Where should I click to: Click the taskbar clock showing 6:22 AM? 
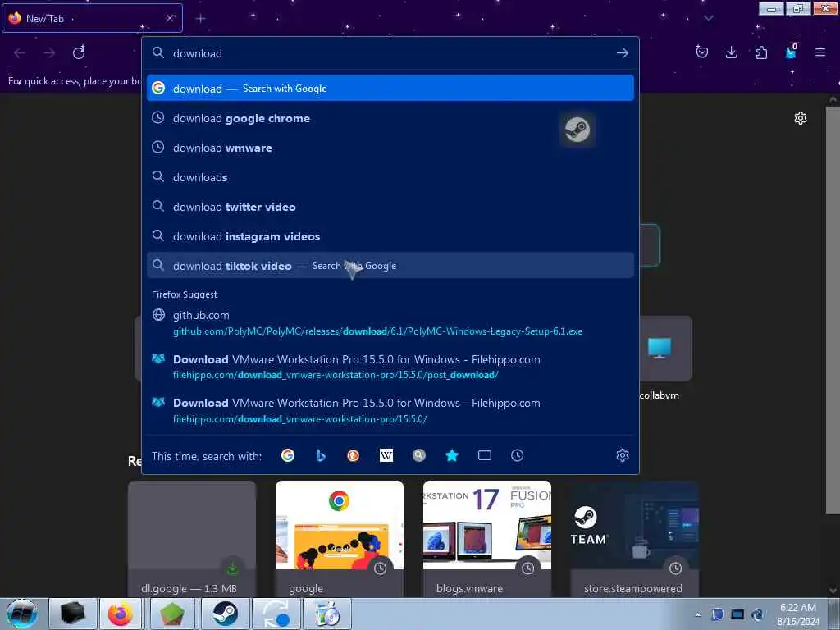798,614
